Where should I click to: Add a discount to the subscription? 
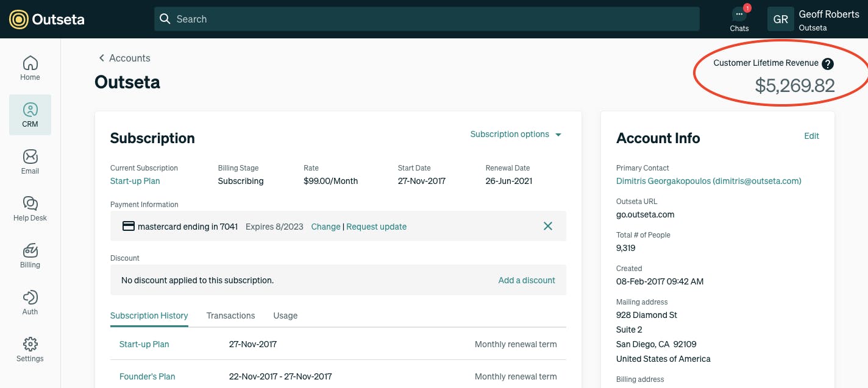click(x=527, y=280)
